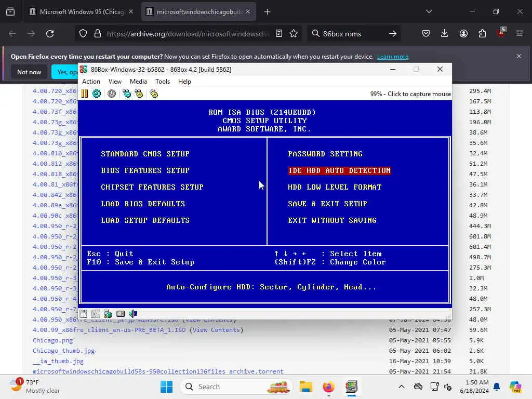Screen dimensions: 532x399
Task: Close the microsoftwindowschicagobuild tab
Action: pos(248,11)
